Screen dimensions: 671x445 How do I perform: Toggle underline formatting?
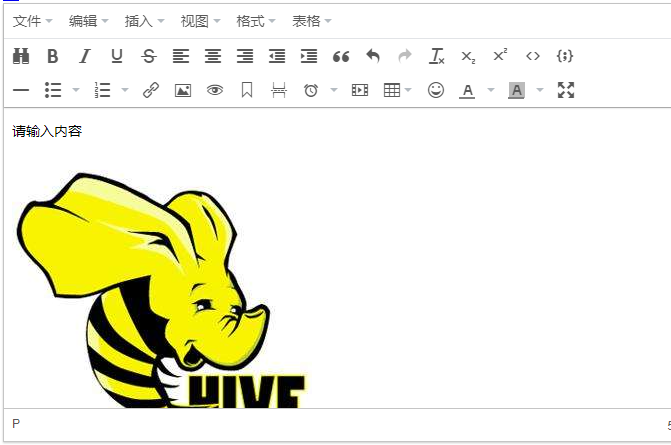click(117, 56)
